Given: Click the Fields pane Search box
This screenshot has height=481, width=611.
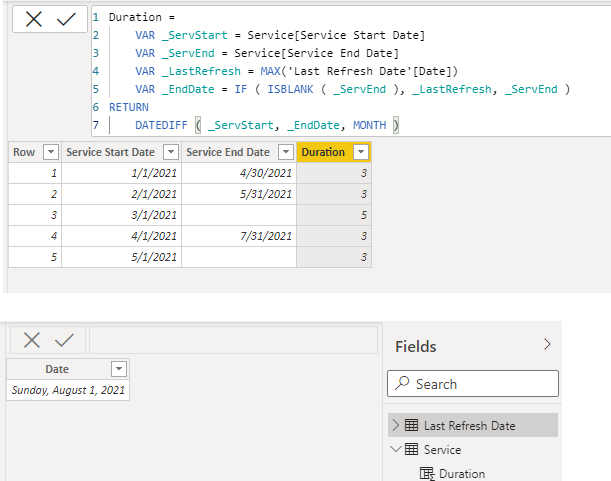Looking at the screenshot, I should pyautogui.click(x=473, y=384).
